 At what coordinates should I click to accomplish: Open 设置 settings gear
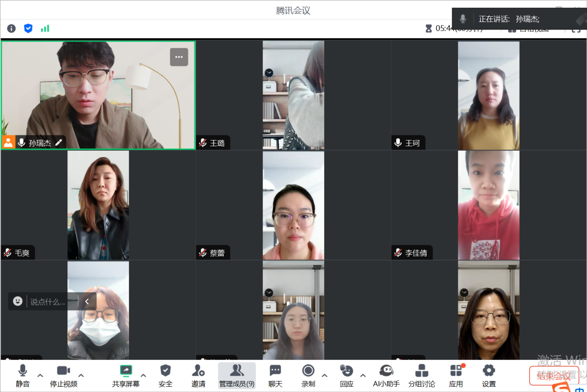pyautogui.click(x=489, y=375)
